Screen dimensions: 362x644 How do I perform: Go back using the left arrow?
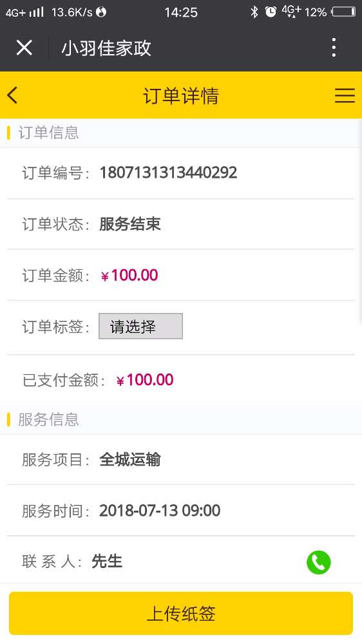pyautogui.click(x=12, y=95)
